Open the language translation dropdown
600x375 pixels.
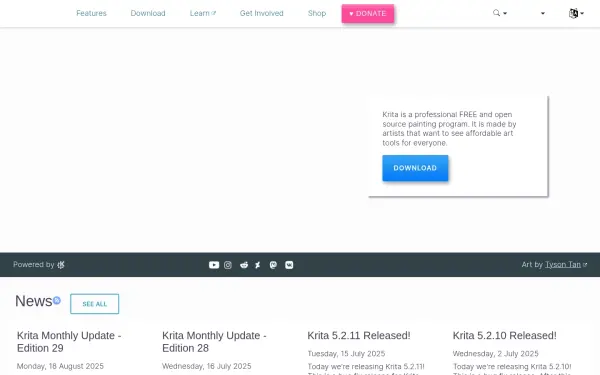576,13
